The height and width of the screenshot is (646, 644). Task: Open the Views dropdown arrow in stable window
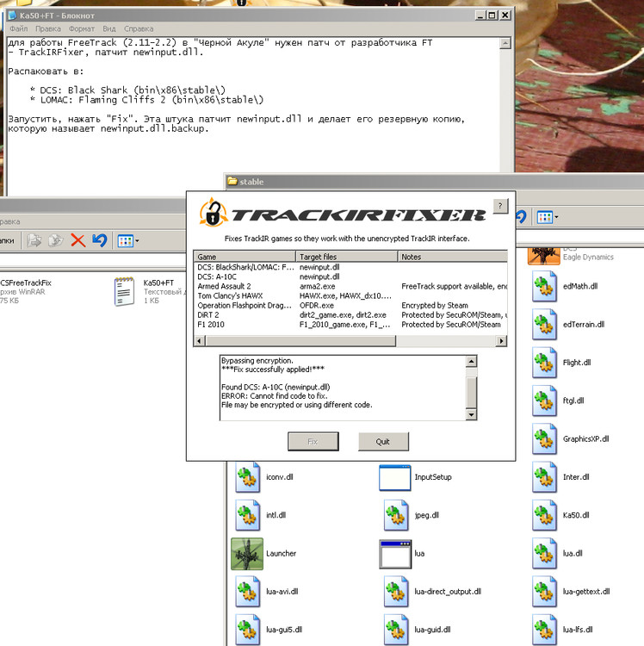pos(557,217)
